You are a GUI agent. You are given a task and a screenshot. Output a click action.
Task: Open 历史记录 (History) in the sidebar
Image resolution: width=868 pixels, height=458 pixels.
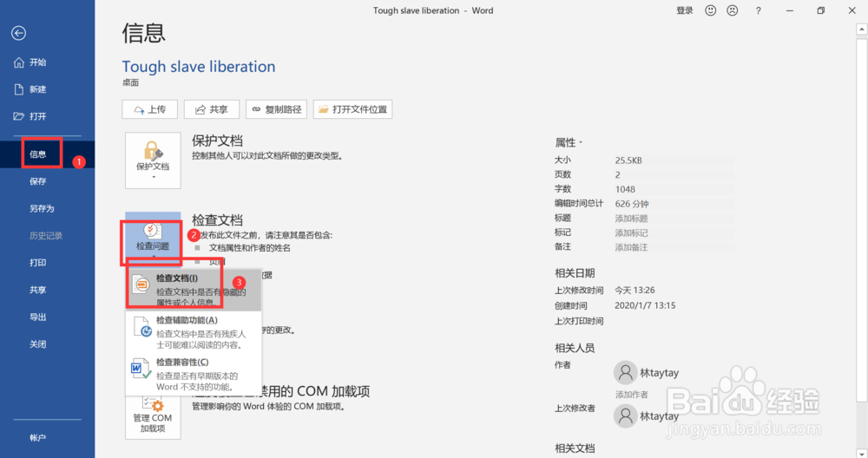tap(48, 236)
